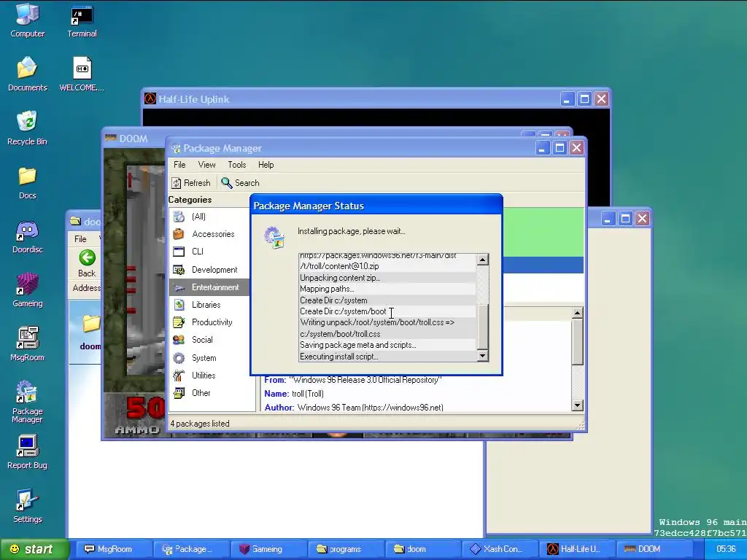Image resolution: width=747 pixels, height=560 pixels.
Task: Open the Tools menu in Package Manager
Action: [237, 165]
